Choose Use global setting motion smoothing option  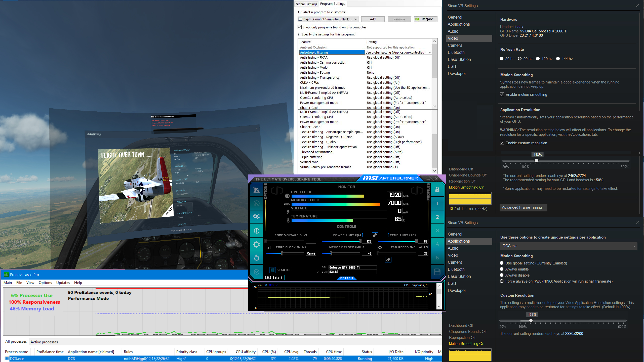[x=502, y=263]
